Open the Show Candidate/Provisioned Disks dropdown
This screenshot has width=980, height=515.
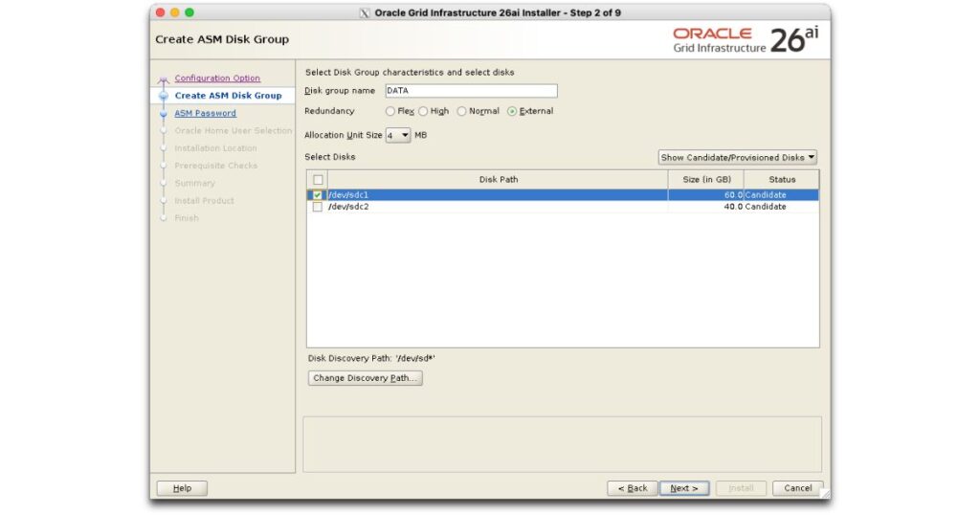(x=738, y=158)
